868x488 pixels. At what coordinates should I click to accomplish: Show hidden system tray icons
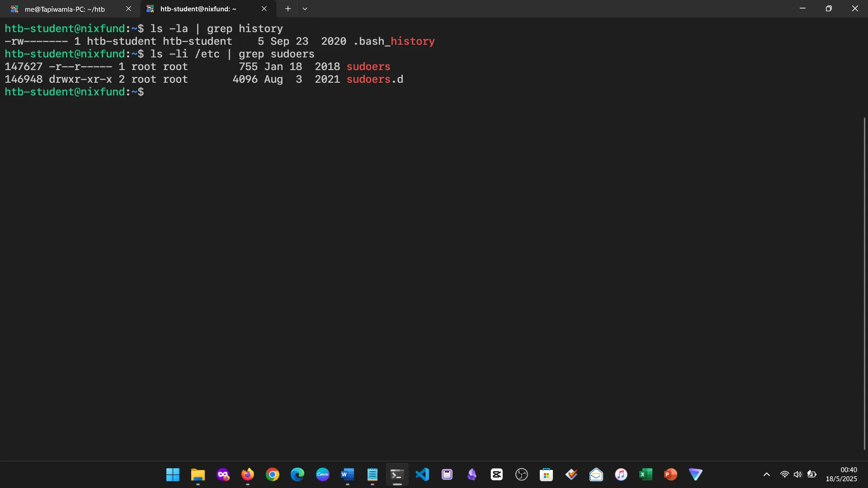pyautogui.click(x=767, y=474)
